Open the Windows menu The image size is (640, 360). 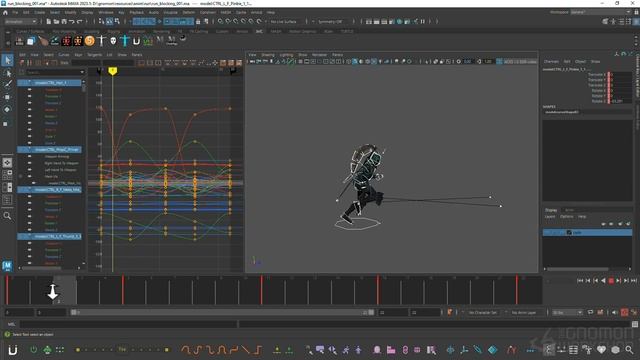point(106,12)
